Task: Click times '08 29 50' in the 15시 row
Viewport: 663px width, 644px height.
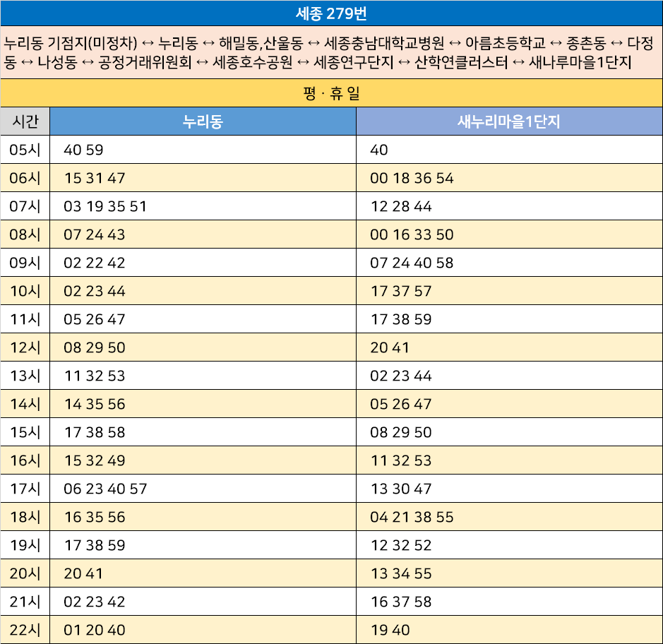Action: coord(401,432)
